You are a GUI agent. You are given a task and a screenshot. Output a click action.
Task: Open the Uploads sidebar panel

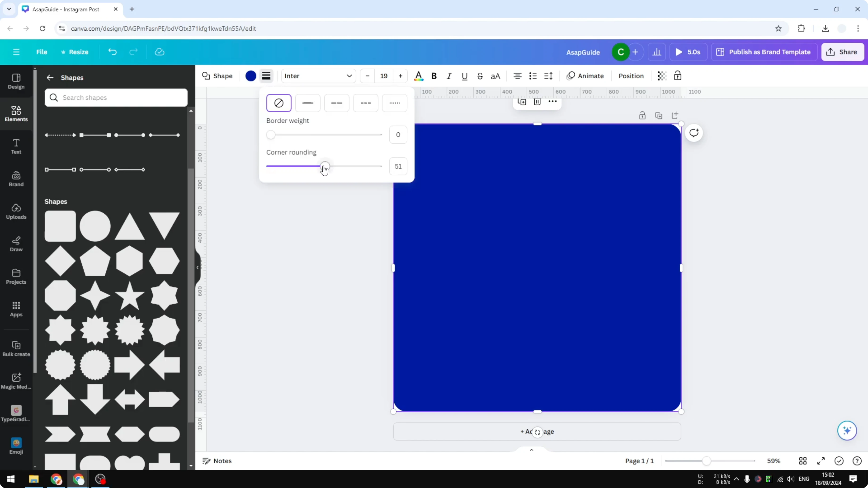pos(16,211)
